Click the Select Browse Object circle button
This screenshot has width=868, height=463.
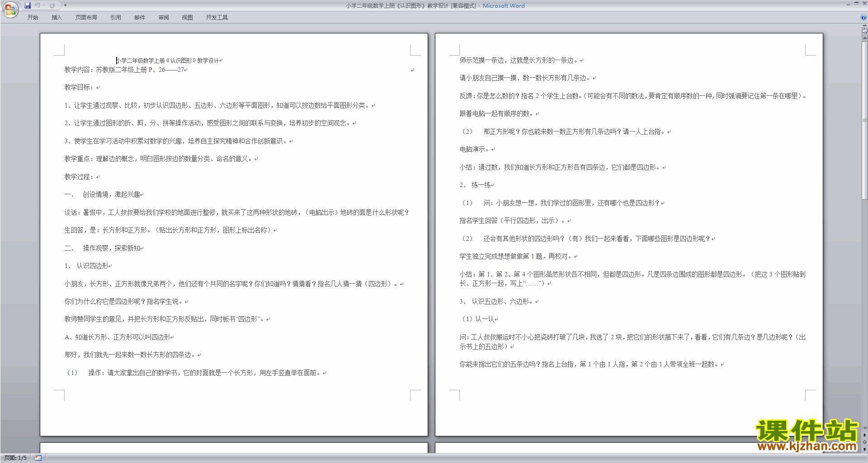click(864, 442)
